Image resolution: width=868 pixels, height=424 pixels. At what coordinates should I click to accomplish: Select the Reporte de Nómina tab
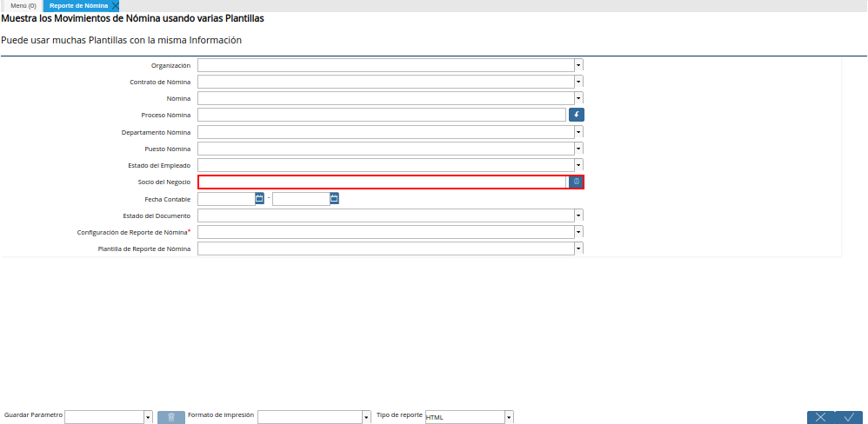78,6
